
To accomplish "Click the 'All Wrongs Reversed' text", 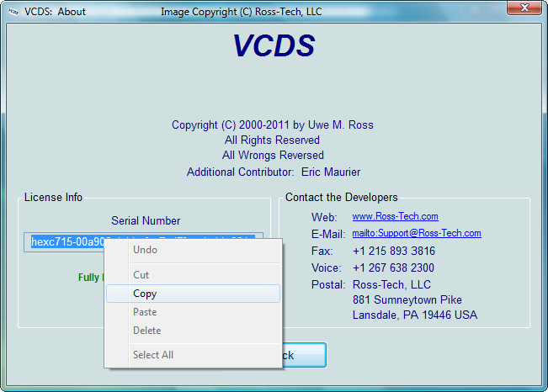I will (273, 155).
